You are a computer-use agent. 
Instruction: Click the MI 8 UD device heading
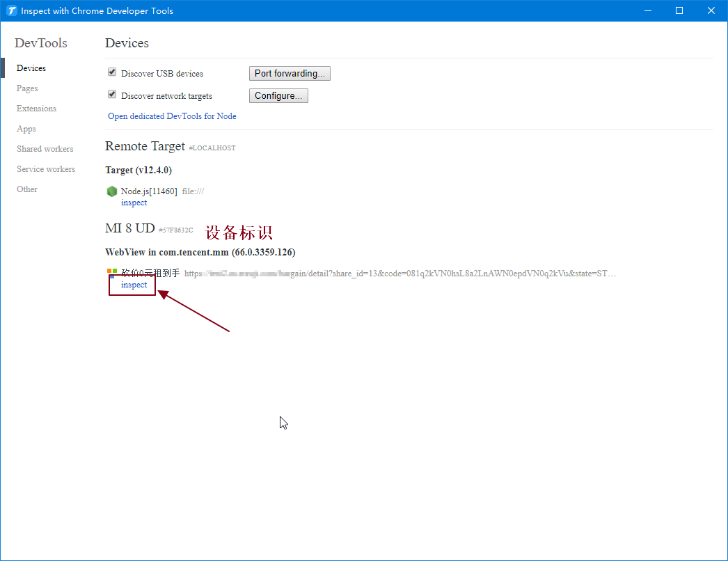click(x=130, y=228)
